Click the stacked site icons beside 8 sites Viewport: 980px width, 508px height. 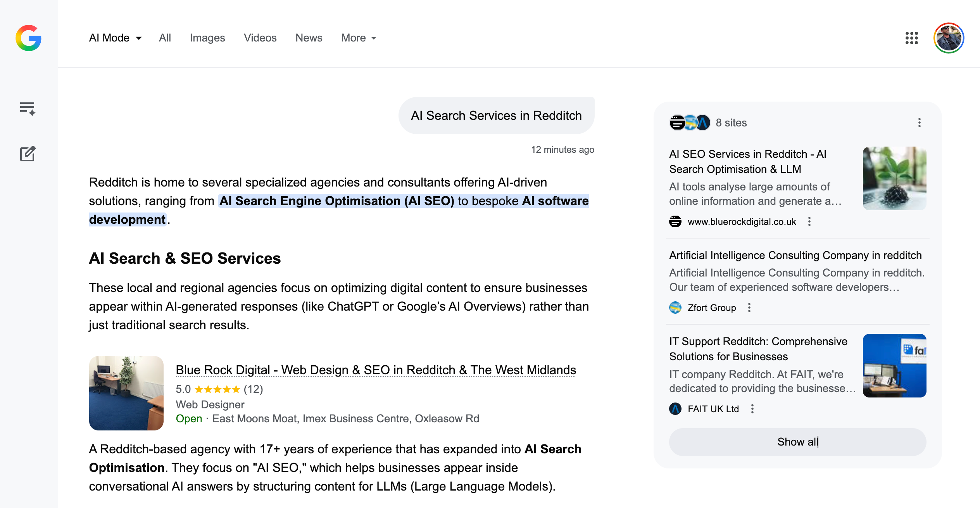click(690, 123)
